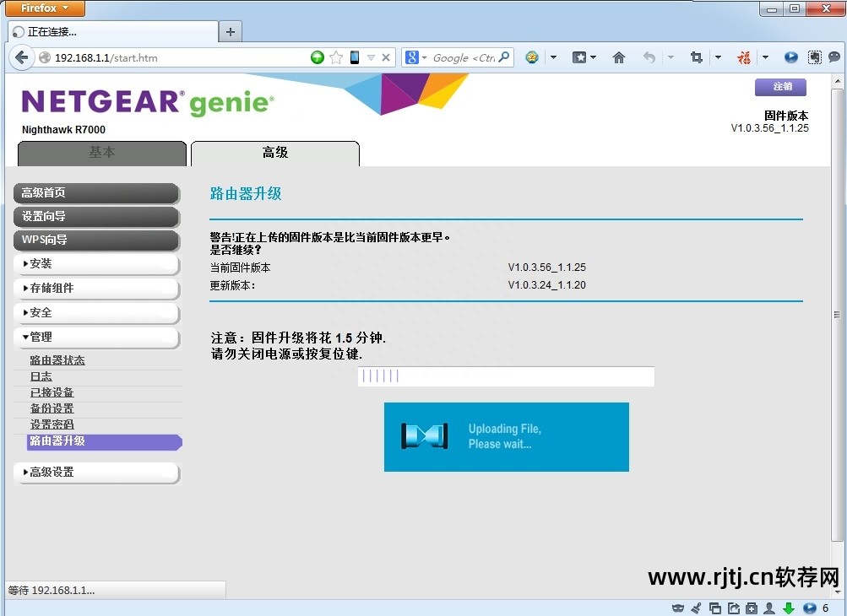
Task: Stop page loading with the X button
Action: [x=386, y=57]
